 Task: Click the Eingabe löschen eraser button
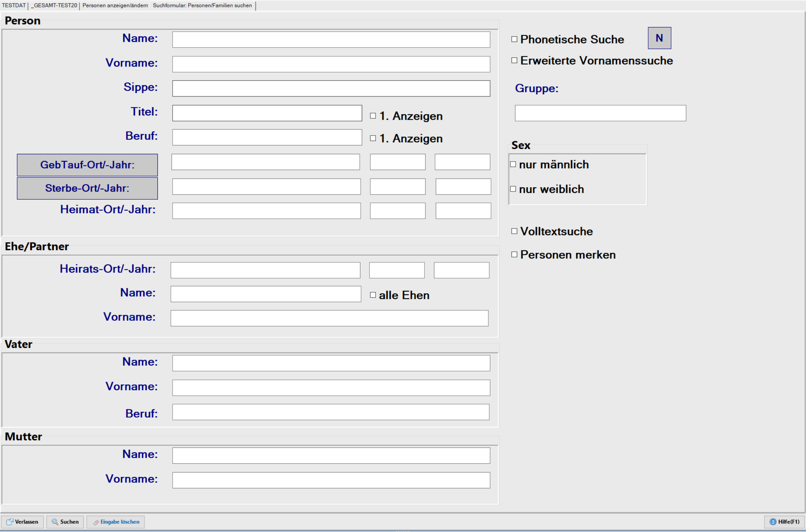point(116,522)
